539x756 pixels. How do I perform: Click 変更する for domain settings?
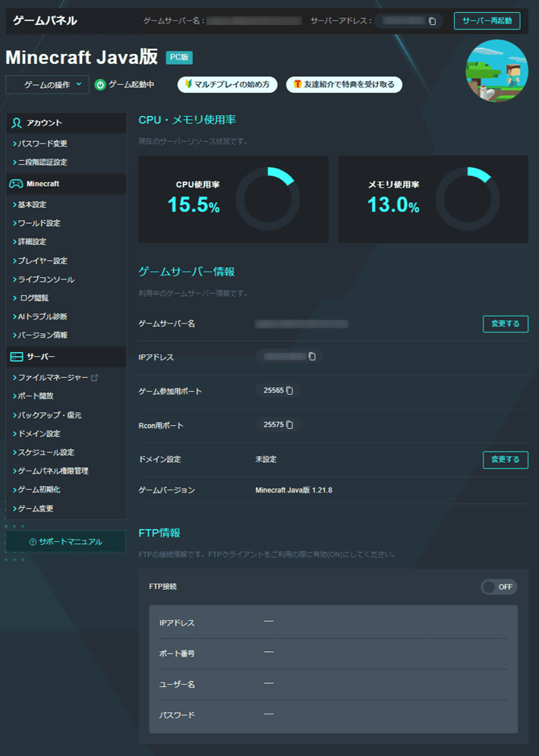[505, 459]
